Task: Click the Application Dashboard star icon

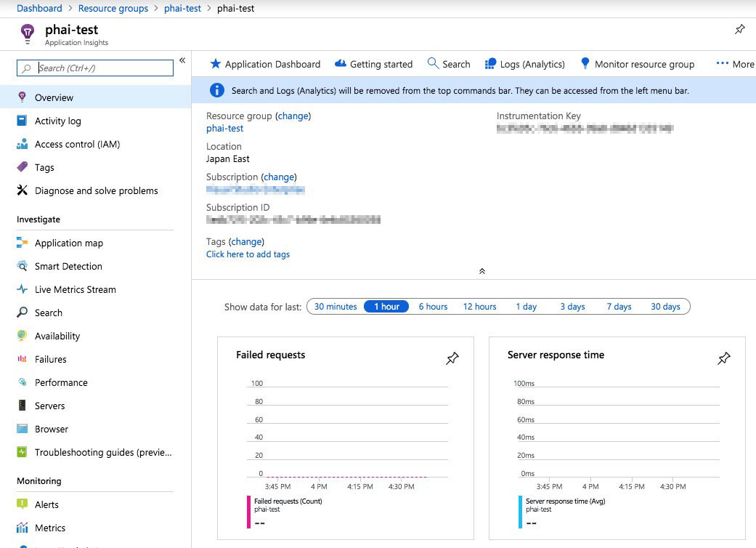Action: 216,64
